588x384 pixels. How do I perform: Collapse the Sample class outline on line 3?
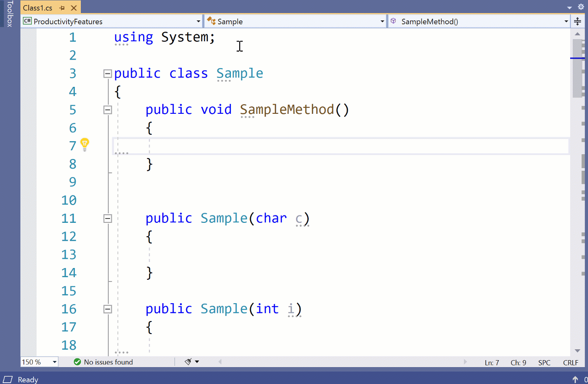click(107, 73)
